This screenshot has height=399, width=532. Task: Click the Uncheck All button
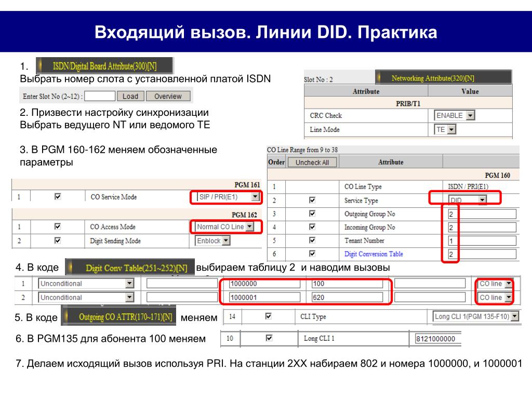pos(312,163)
